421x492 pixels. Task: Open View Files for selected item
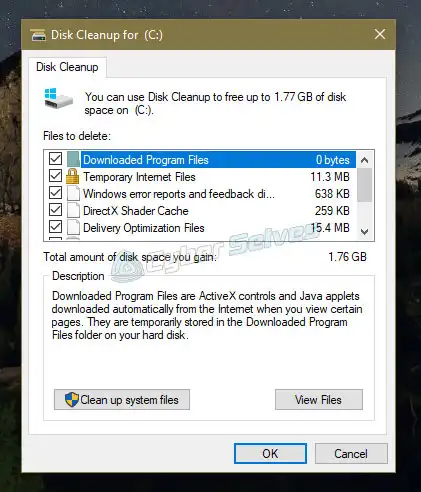(319, 400)
